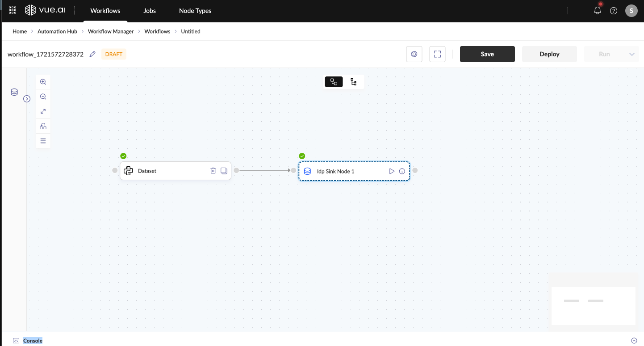Go to the Jobs tab
Viewport: 644px width, 346px height.
click(x=150, y=11)
